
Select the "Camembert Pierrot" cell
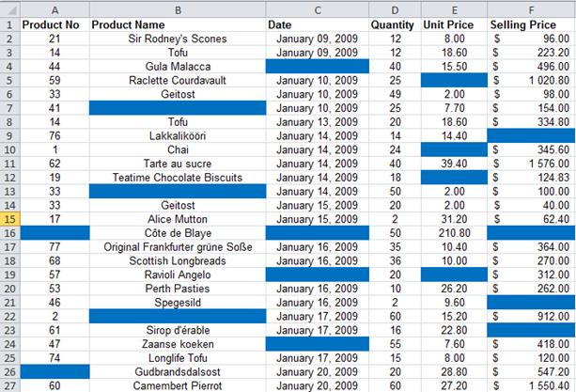[178, 385]
